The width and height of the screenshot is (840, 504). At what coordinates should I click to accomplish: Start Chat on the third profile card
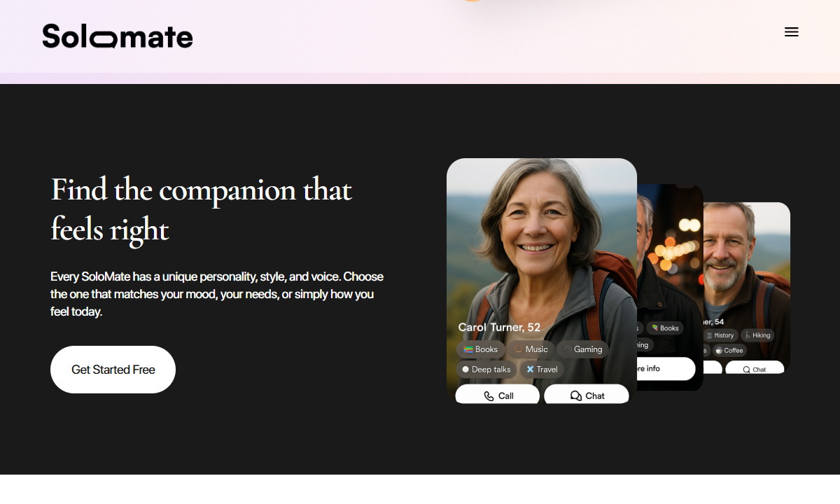(x=755, y=369)
